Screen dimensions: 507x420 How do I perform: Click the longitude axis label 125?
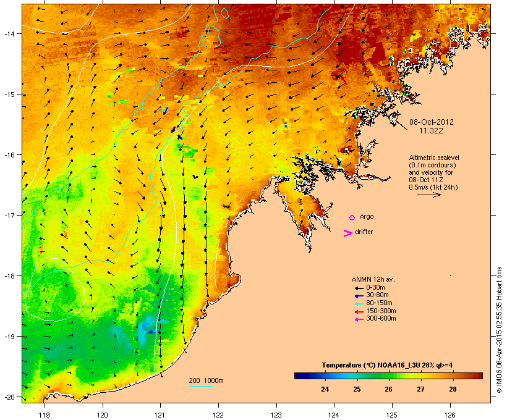(392, 415)
